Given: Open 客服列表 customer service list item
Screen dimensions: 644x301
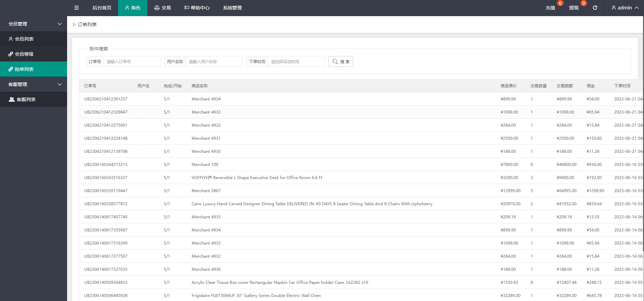Looking at the screenshot, I should [34, 99].
